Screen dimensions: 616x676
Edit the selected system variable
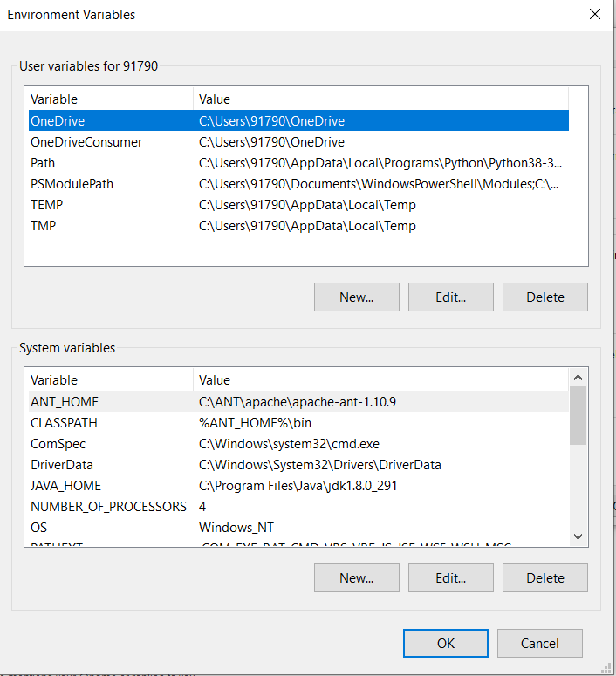click(x=451, y=577)
